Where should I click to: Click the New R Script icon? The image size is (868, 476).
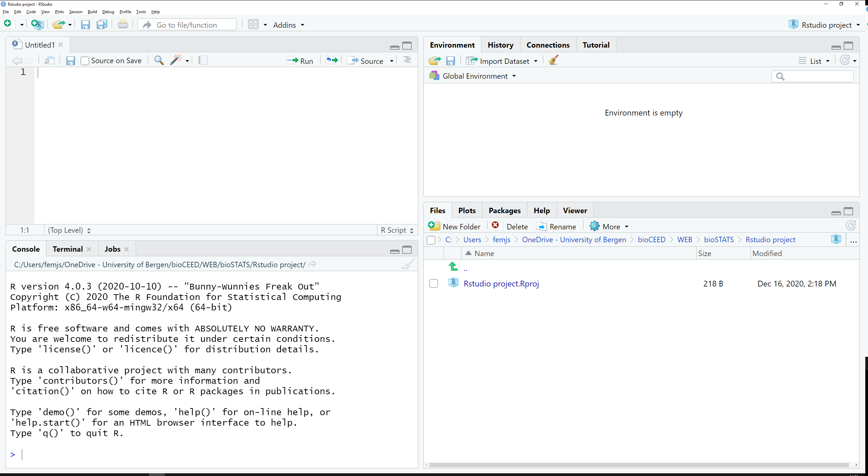pyautogui.click(x=9, y=25)
